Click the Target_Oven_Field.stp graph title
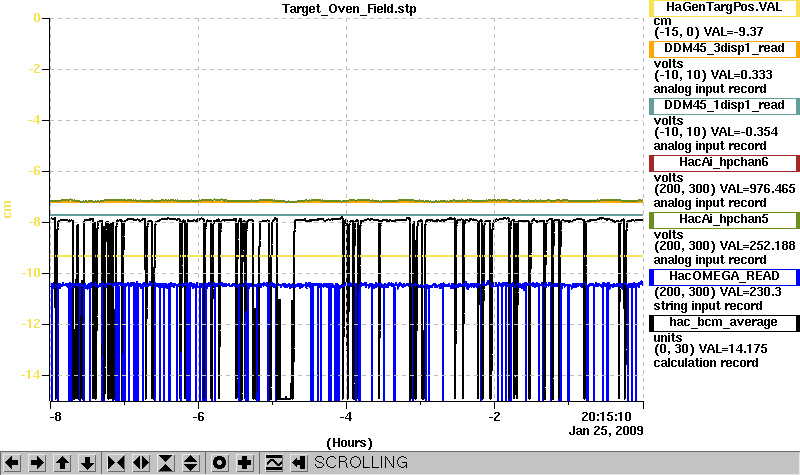 (349, 9)
